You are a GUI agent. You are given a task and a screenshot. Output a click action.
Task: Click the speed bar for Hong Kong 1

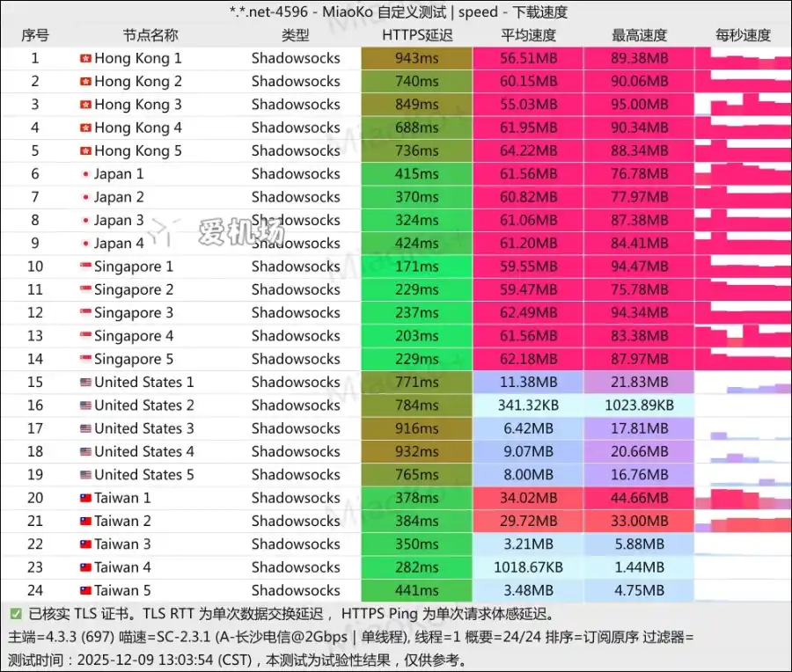pyautogui.click(x=744, y=58)
